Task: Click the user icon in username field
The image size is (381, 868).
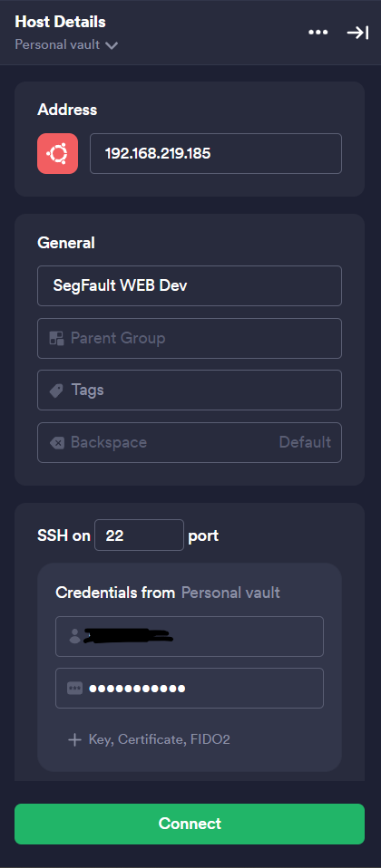Action: tap(75, 636)
